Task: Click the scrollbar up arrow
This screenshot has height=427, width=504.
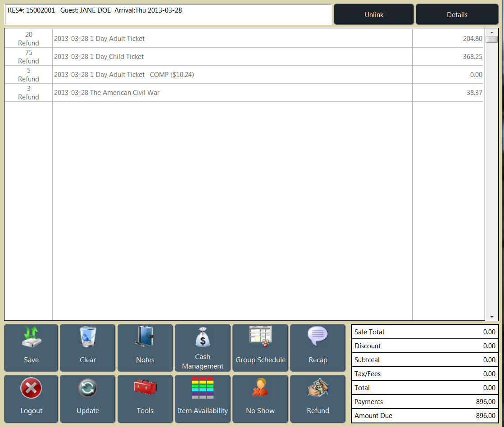Action: point(491,32)
